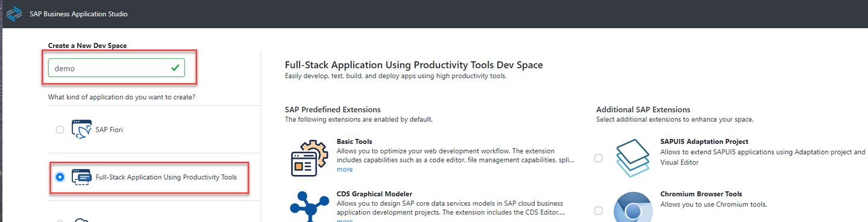This screenshot has width=868, height=222.
Task: Click the Chromium Browser Tools heading
Action: pos(701,194)
